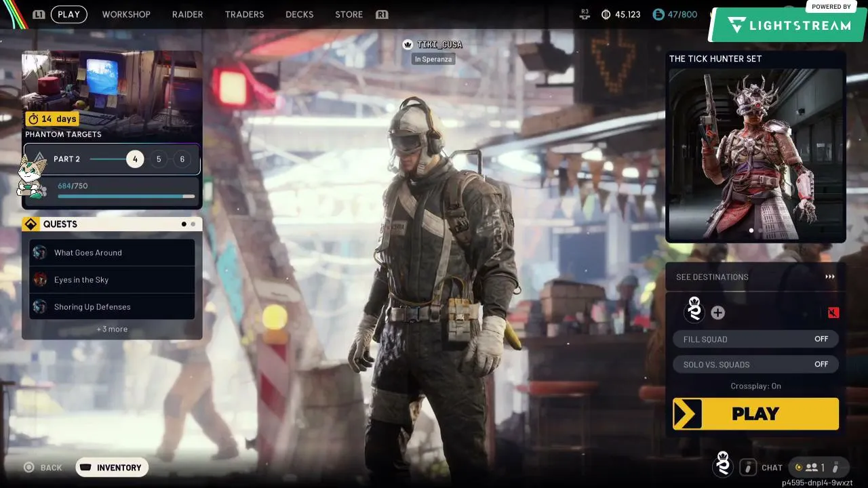Switch to the Raider tab
This screenshot has height=488, width=868.
(x=188, y=14)
